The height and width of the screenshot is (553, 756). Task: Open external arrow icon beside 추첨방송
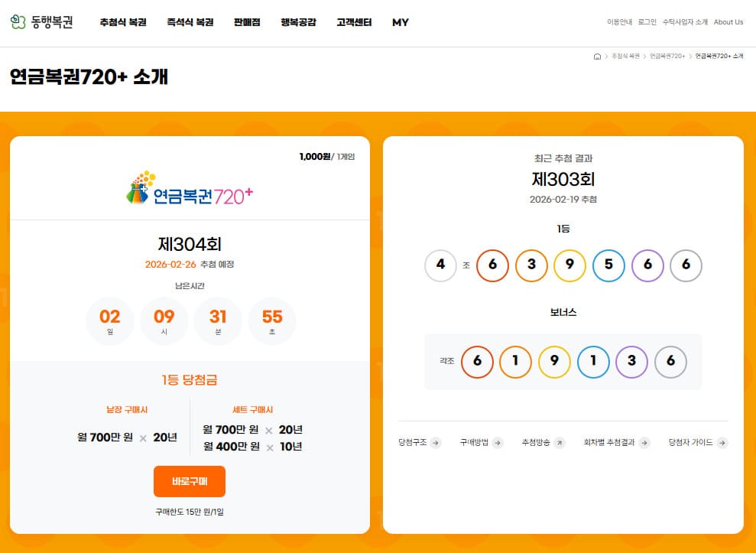(x=559, y=442)
